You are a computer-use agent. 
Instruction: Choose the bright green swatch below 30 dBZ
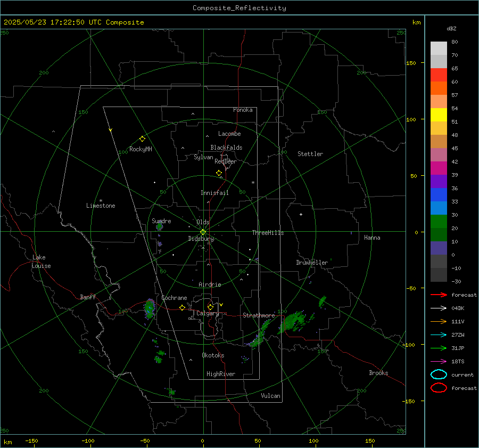(439, 221)
